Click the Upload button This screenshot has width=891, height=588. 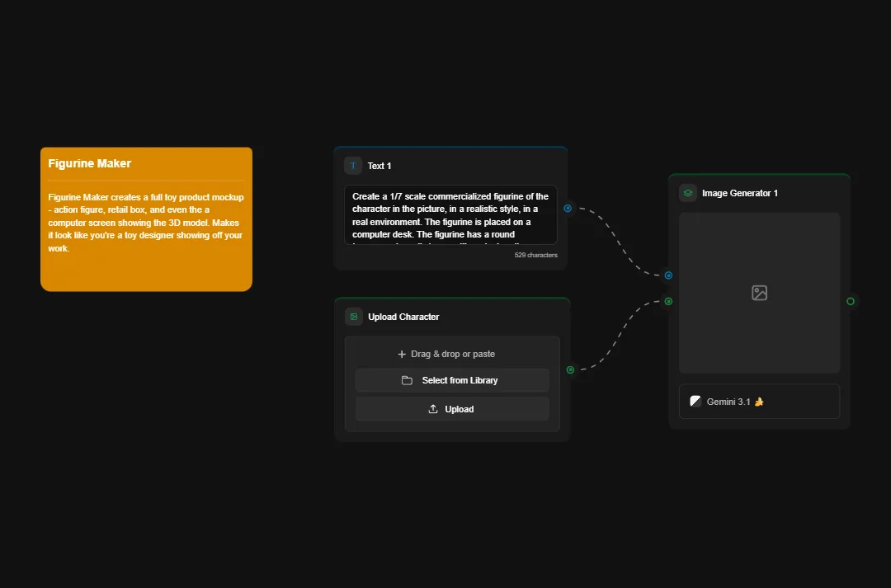pos(452,408)
